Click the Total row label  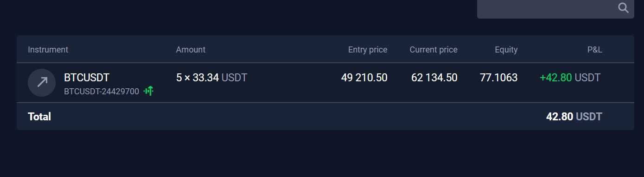39,117
